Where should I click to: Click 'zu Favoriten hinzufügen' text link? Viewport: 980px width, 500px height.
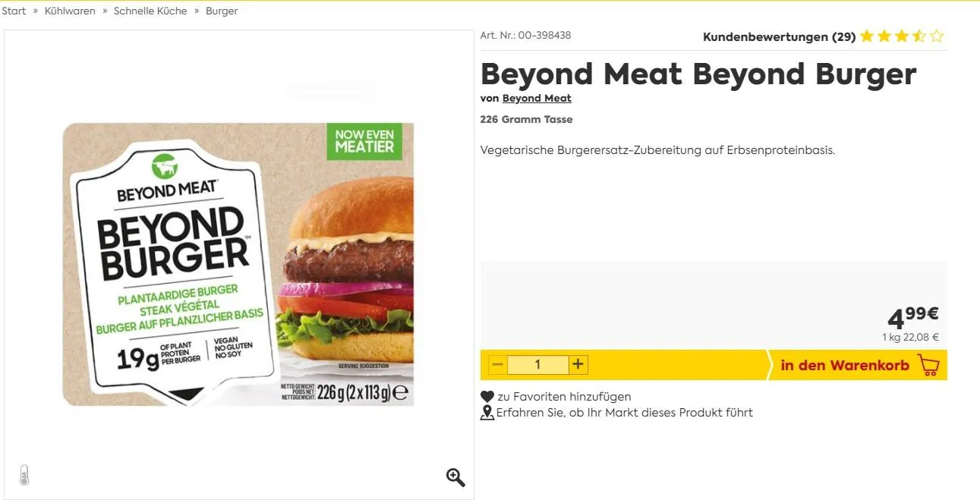tap(564, 397)
